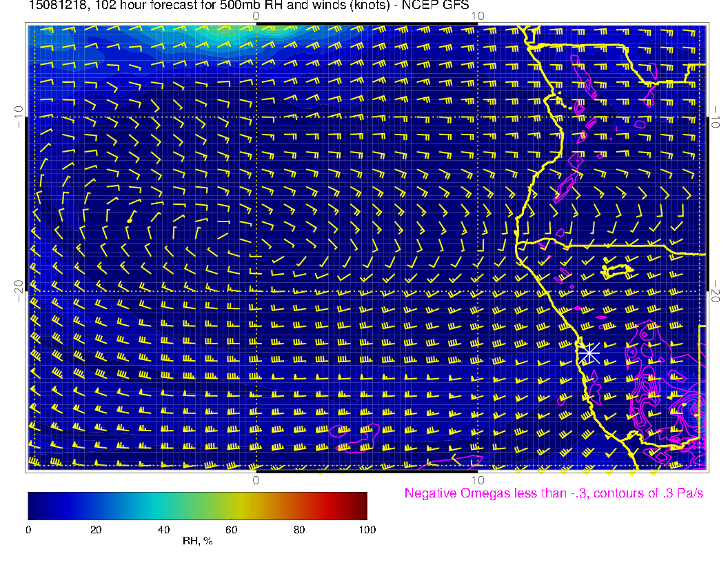Click the left latitude label -10
Screen dimensions: 728x563
tap(18, 117)
